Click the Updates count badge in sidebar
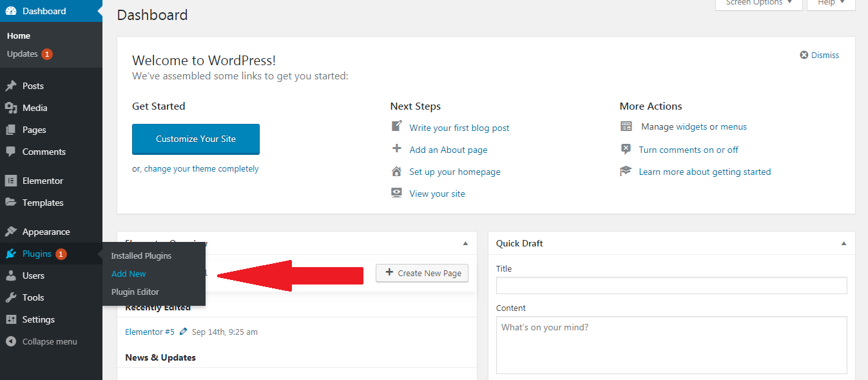Viewport: 868px width, 380px height. click(x=47, y=54)
